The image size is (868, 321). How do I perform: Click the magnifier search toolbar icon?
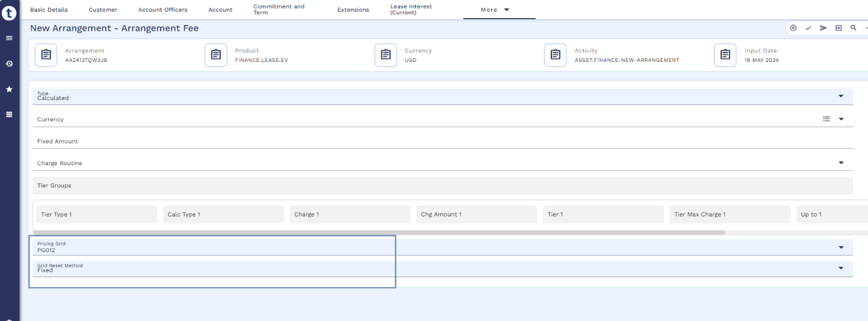click(853, 28)
